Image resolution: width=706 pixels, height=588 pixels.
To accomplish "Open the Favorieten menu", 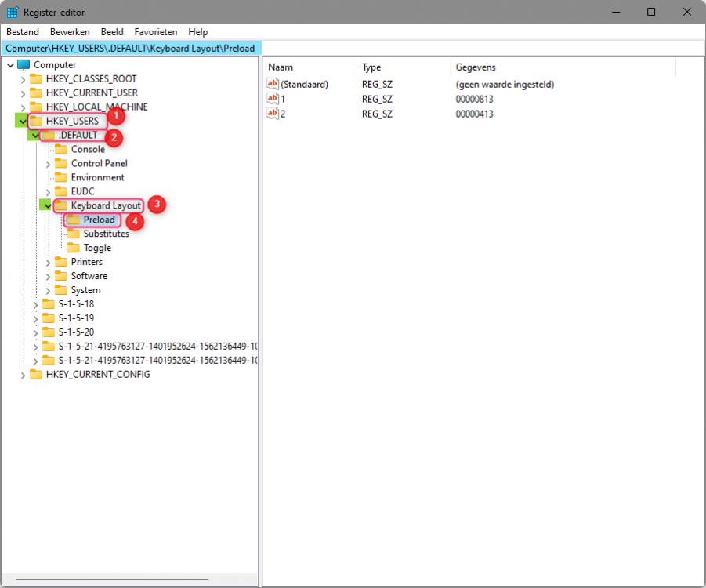I will (x=156, y=32).
